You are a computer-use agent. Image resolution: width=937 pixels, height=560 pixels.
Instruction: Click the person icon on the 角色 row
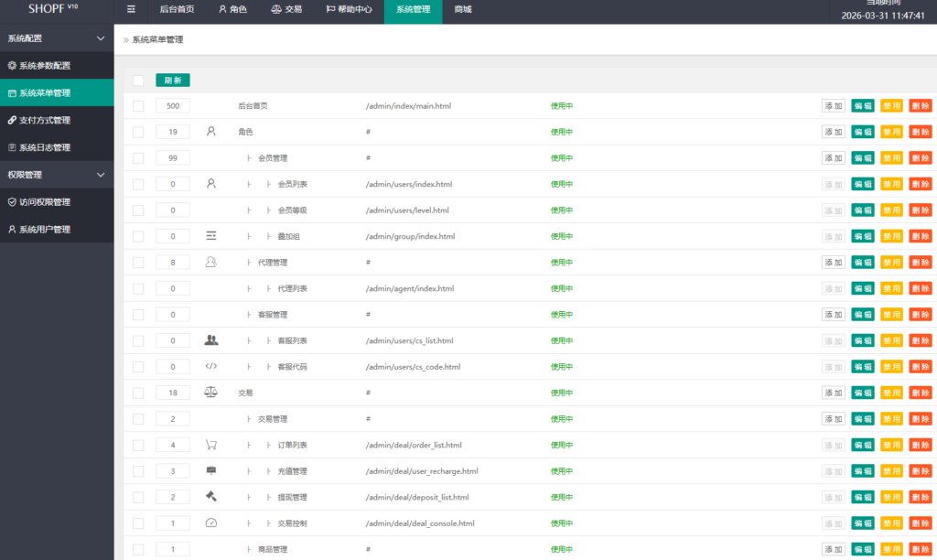[210, 132]
